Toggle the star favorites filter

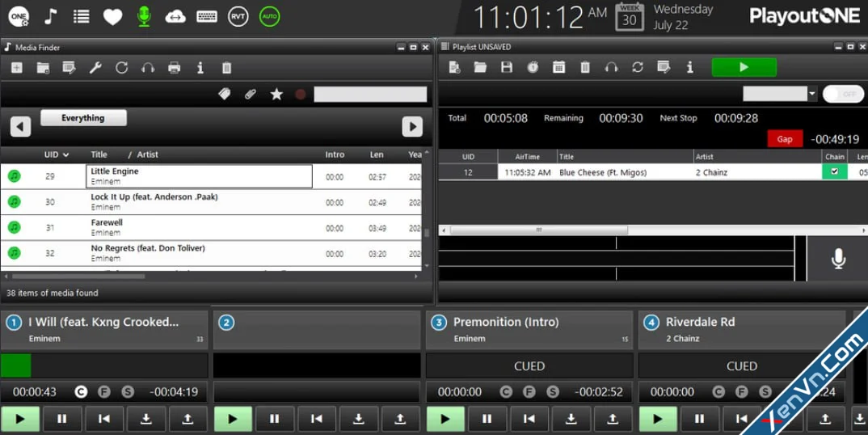click(276, 95)
